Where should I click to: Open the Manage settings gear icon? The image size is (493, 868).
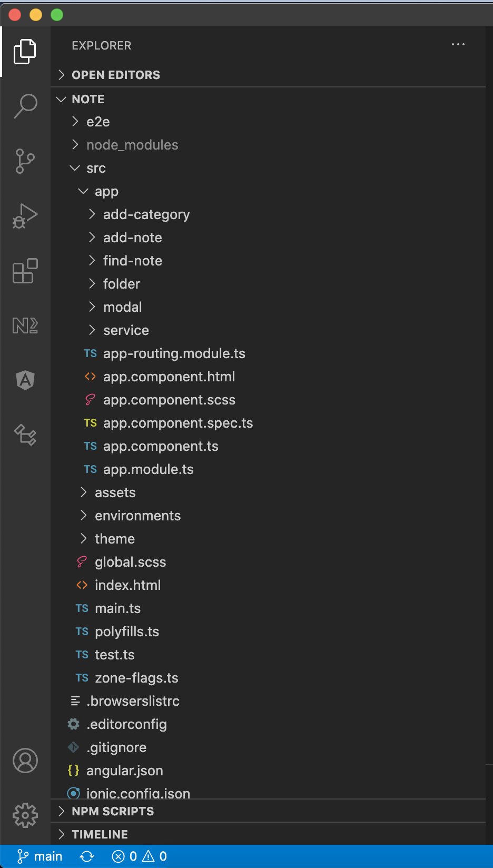coord(25,815)
